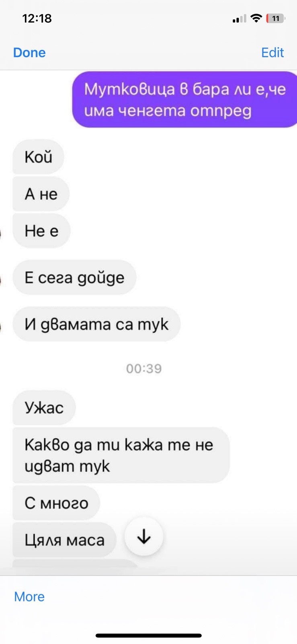Screen dimensions: 297x644
Task: Select the 'Не е' message bubble
Action: (x=41, y=231)
